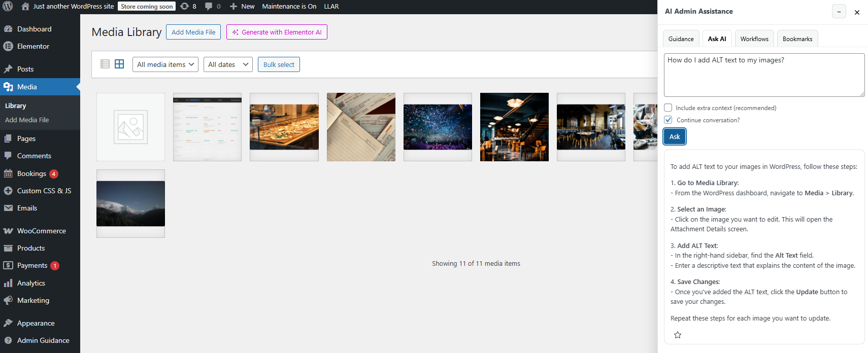The height and width of the screenshot is (353, 868).
Task: Click the Comments sidebar icon
Action: click(8, 156)
